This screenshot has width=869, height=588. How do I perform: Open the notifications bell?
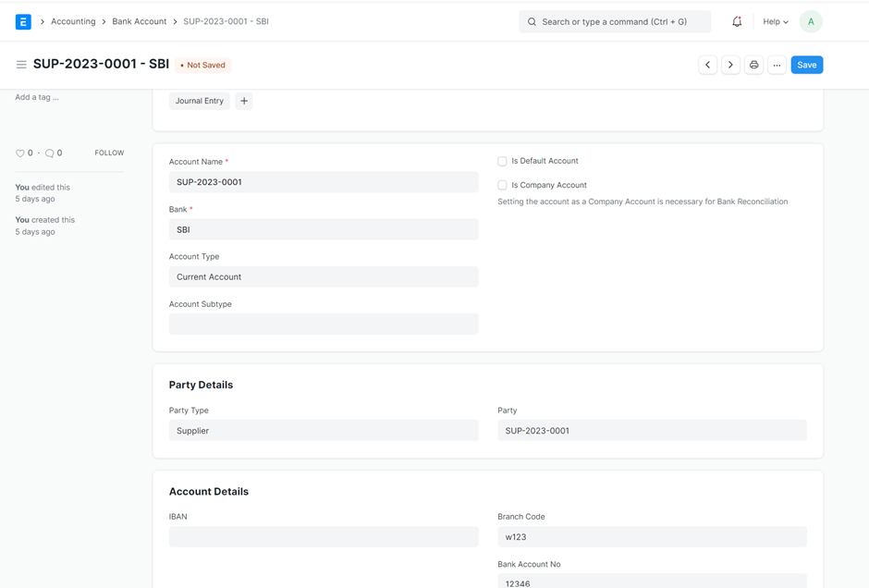[737, 21]
